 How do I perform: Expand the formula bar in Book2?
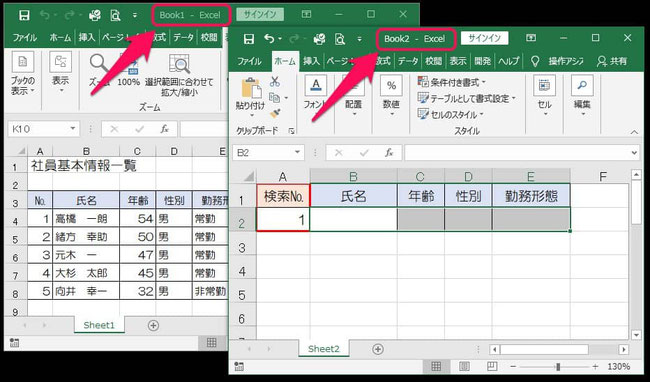click(634, 153)
